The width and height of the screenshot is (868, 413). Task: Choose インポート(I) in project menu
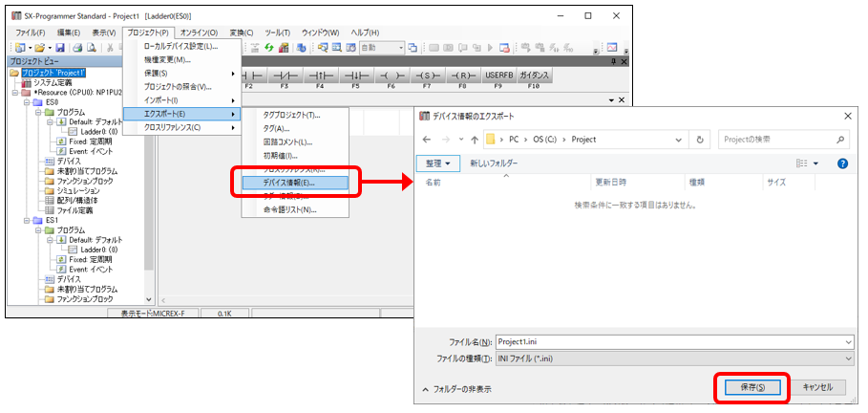(x=162, y=100)
